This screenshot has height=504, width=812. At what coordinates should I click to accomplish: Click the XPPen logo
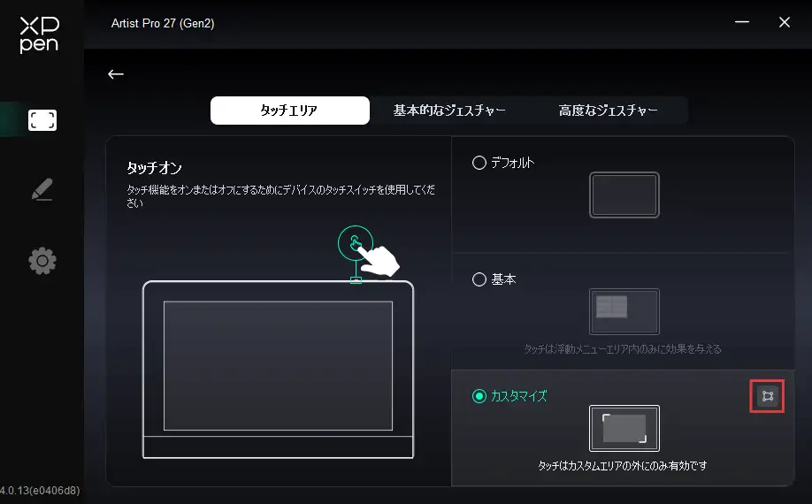(x=39, y=34)
